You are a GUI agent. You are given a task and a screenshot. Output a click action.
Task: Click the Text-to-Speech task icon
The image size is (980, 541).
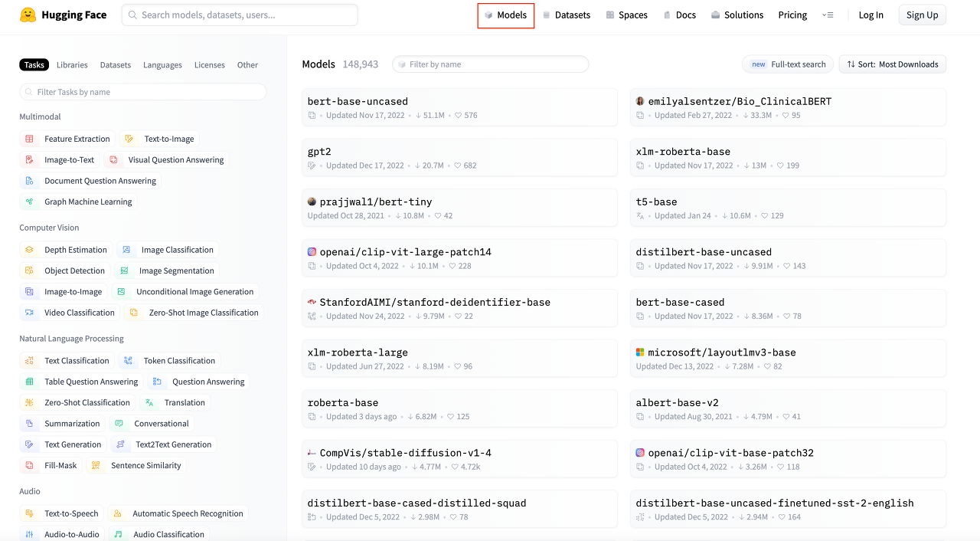click(x=29, y=513)
